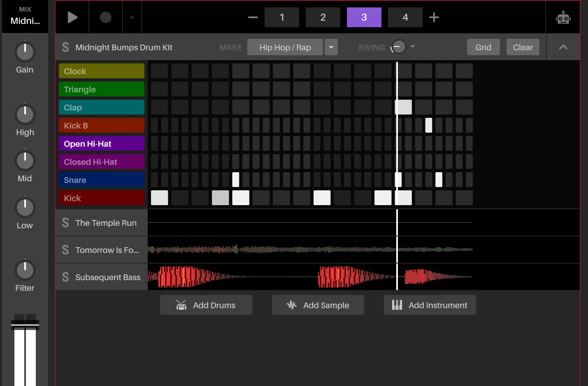Click the Tomorrow Is Fo... waveform
Screen dimensions: 588x386
click(310, 249)
